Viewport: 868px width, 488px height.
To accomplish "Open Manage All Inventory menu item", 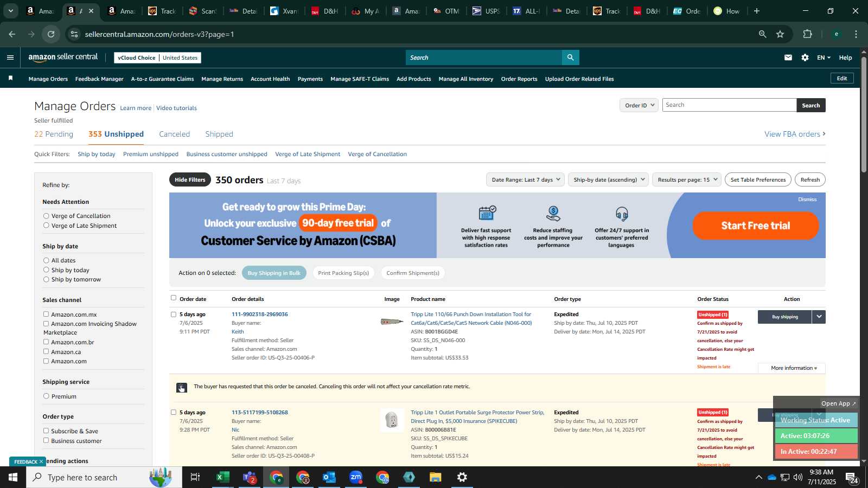I will [x=466, y=79].
